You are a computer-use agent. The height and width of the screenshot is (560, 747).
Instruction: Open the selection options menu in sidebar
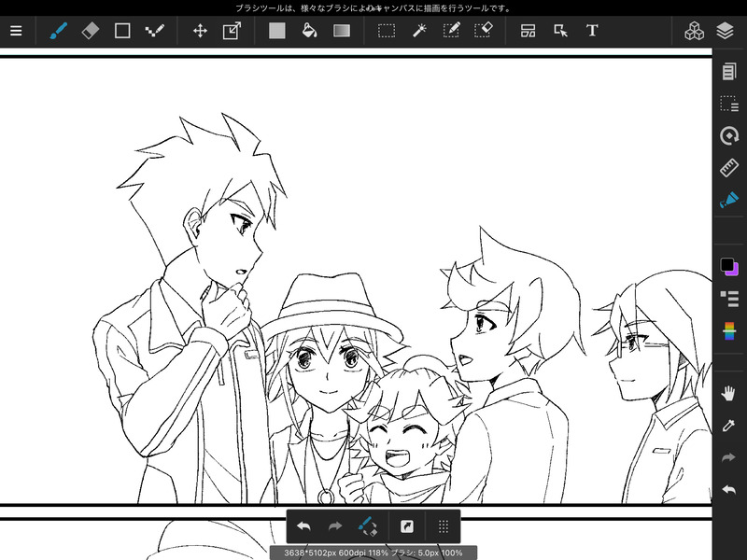pos(729,104)
